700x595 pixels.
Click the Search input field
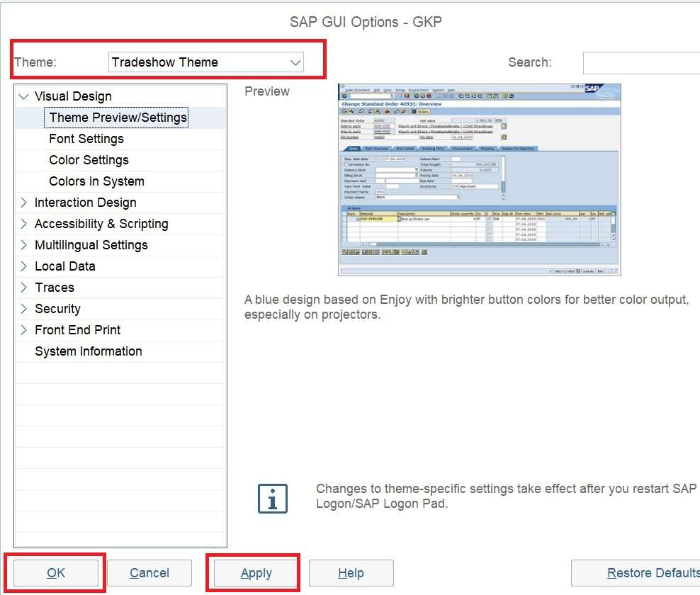[x=641, y=62]
